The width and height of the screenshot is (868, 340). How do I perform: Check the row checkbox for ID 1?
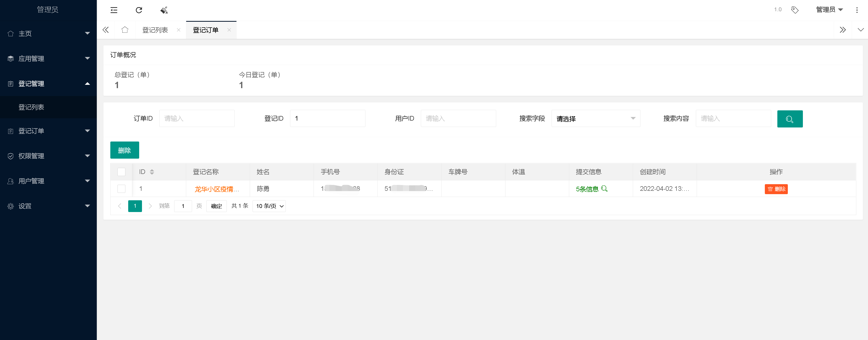(121, 189)
